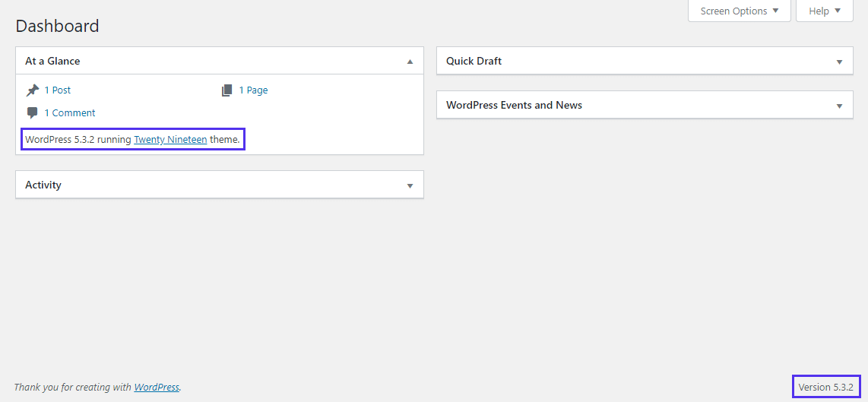868x402 pixels.
Task: Open the 1 Comment link
Action: (x=70, y=113)
